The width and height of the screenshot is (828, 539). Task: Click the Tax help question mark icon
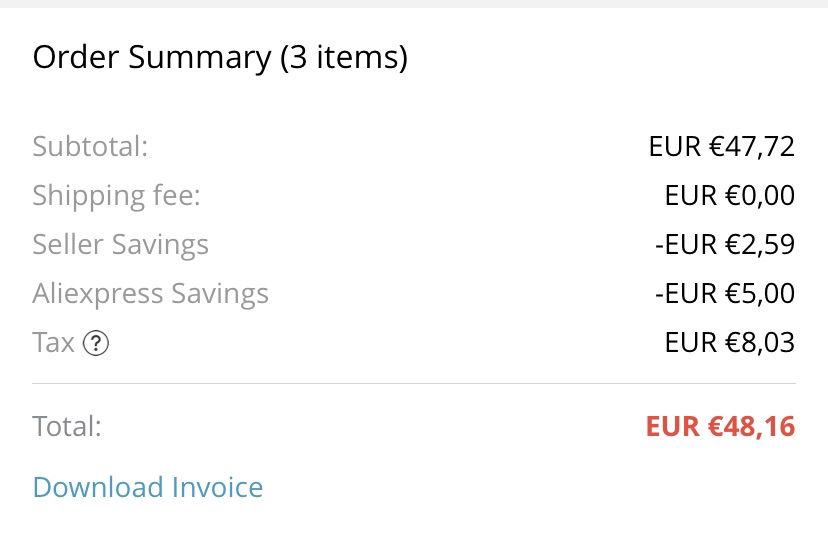coord(96,344)
